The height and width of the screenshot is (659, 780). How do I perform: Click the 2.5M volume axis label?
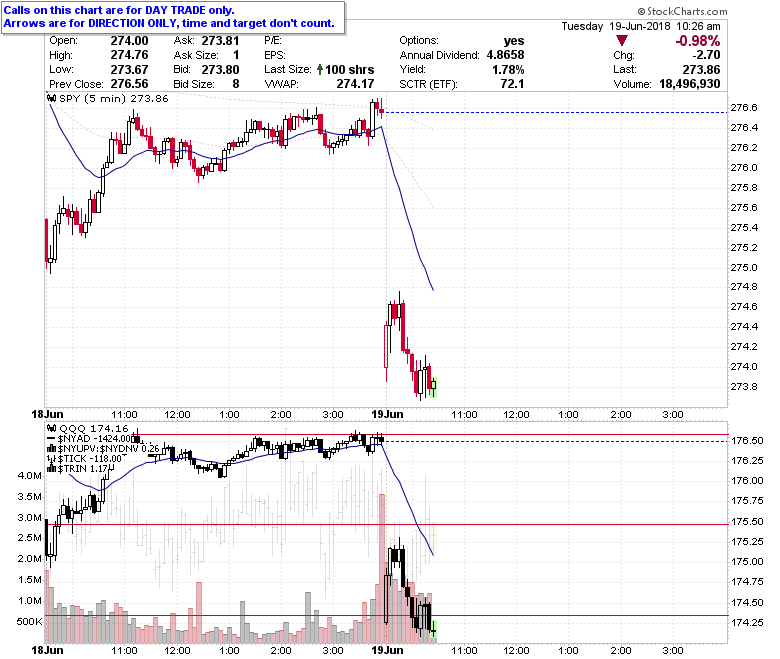coord(30,538)
